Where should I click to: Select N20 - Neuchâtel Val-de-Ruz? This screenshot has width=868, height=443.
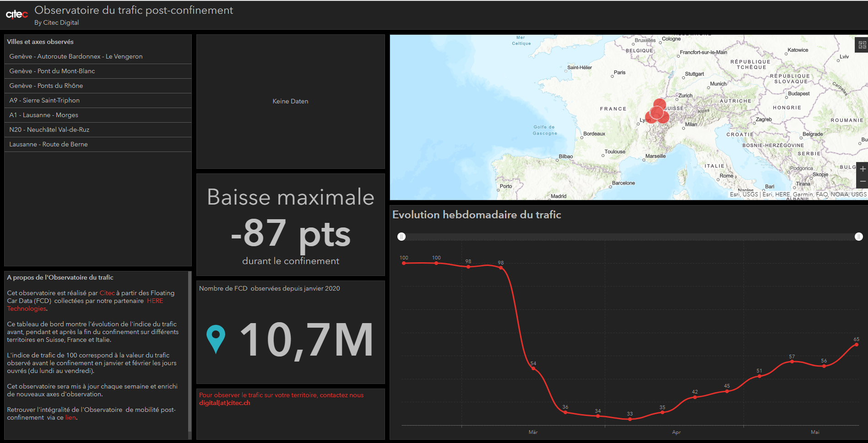49,130
